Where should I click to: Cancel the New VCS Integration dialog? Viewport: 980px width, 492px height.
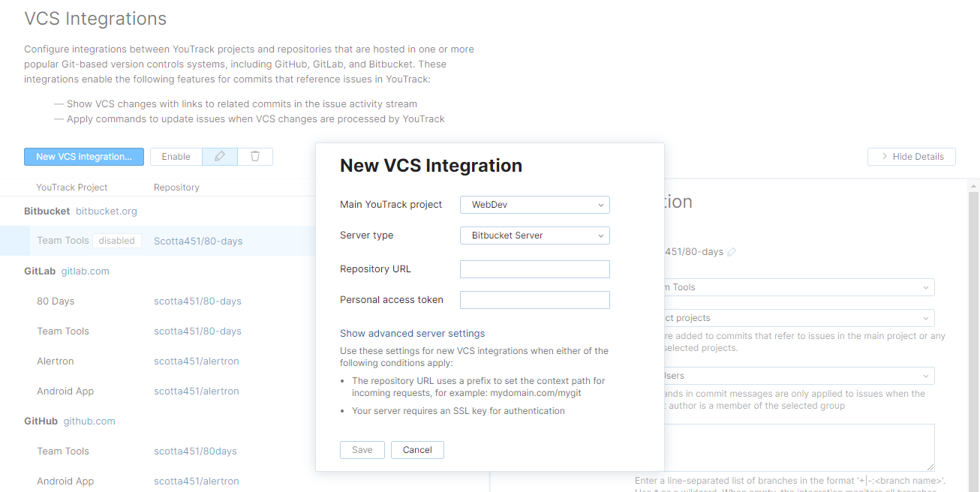coord(417,449)
